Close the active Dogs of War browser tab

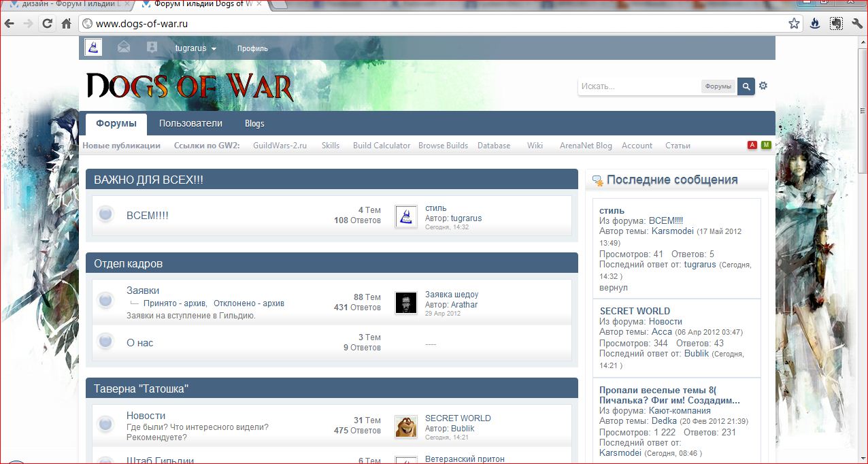(x=258, y=4)
